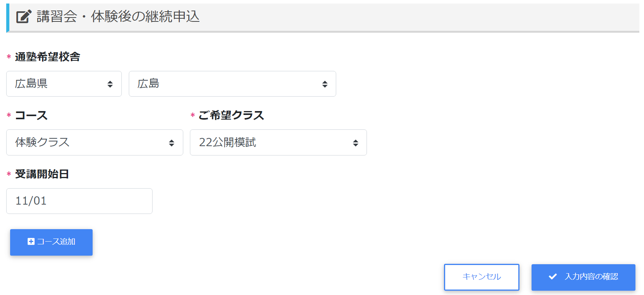Click the ご希望クラス label
The image size is (644, 295).
pyautogui.click(x=231, y=115)
